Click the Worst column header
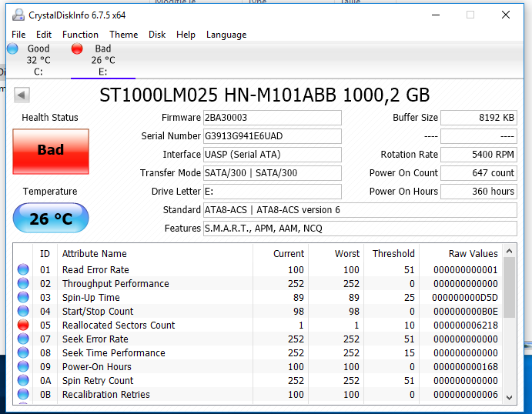 (x=347, y=254)
